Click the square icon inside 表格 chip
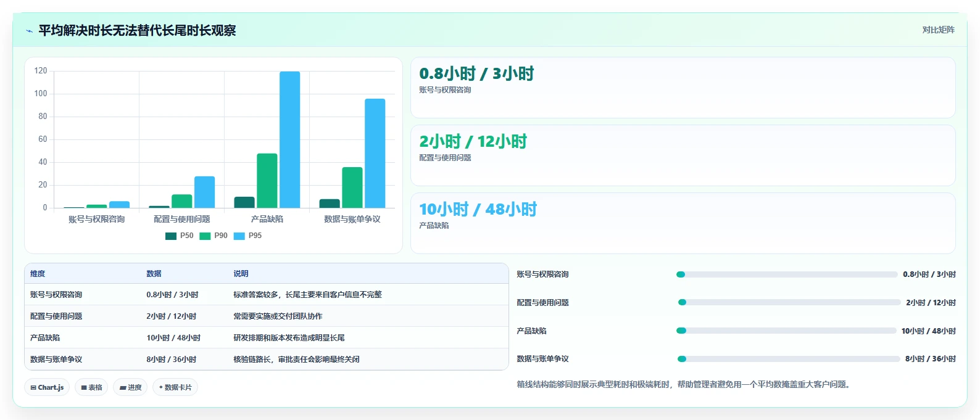Image resolution: width=980 pixels, height=420 pixels. [84, 388]
